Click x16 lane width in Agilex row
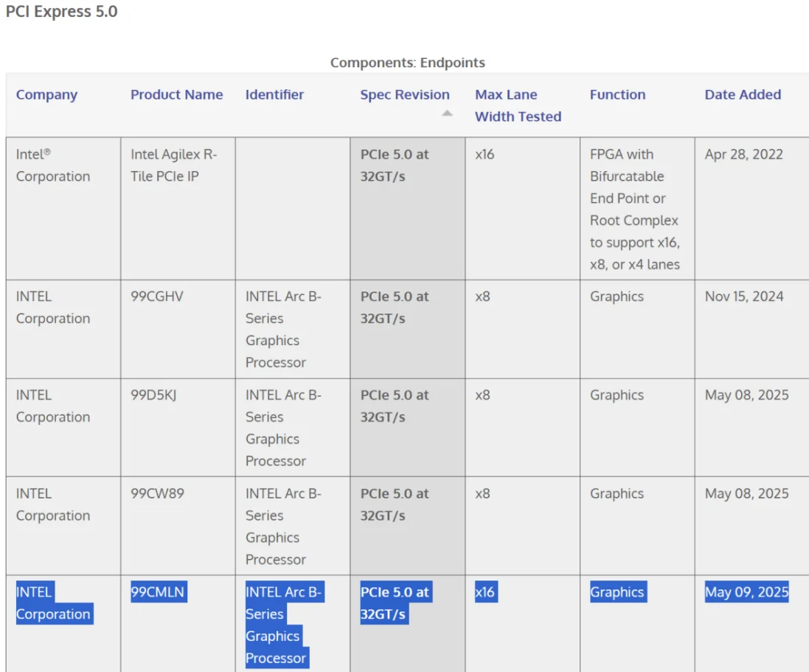This screenshot has height=672, width=809. [x=485, y=154]
